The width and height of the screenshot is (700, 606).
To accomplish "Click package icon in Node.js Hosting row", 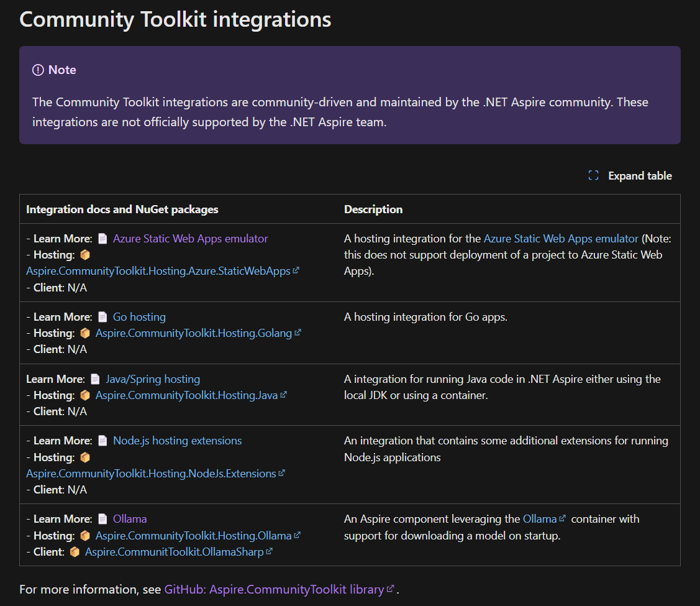I will (x=85, y=457).
